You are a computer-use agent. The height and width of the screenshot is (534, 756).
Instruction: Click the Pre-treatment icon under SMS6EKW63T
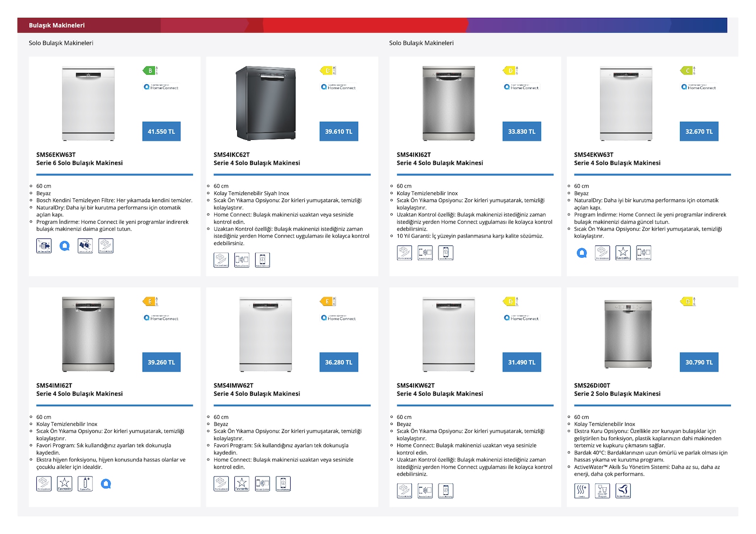click(106, 246)
